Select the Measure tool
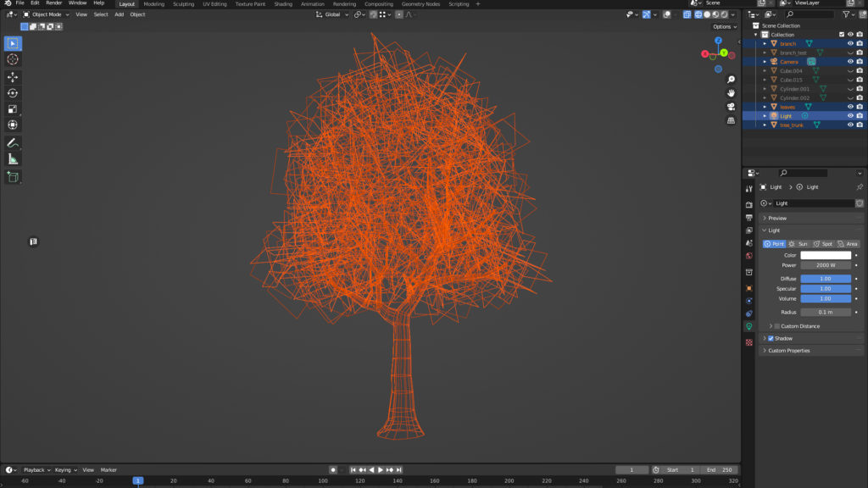Image resolution: width=868 pixels, height=488 pixels. (x=13, y=159)
